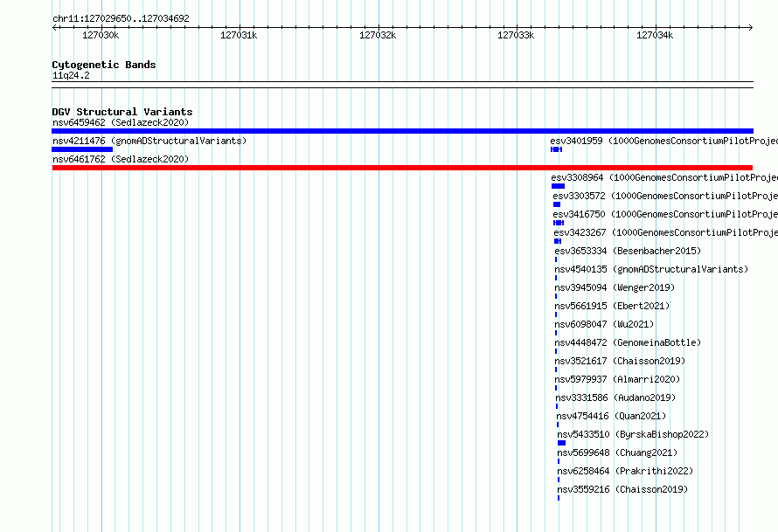Select esv3416750 variant label

point(665,214)
